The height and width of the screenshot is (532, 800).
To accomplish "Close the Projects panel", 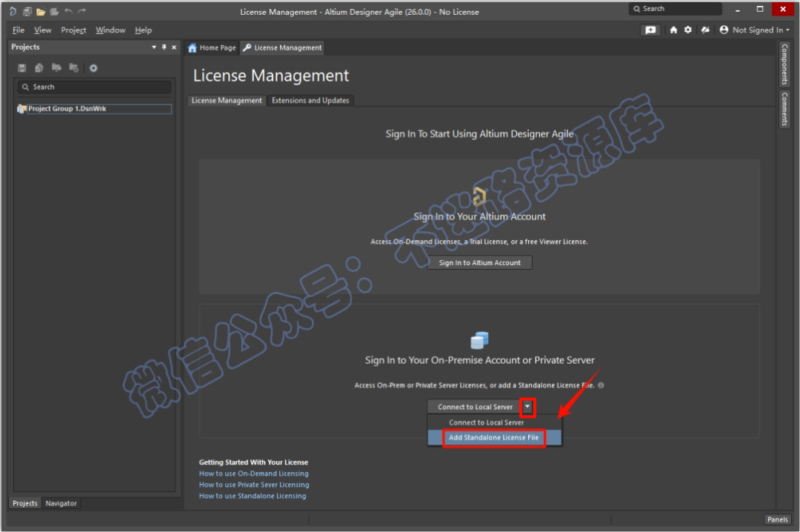I will [x=174, y=47].
